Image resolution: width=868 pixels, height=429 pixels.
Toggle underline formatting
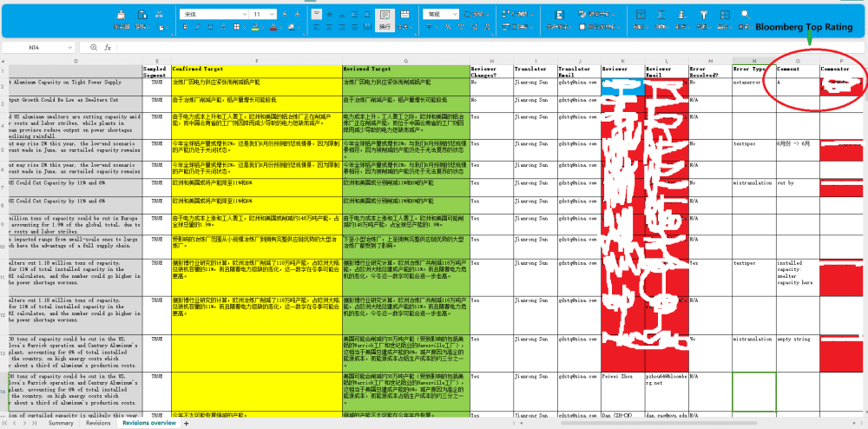click(211, 27)
